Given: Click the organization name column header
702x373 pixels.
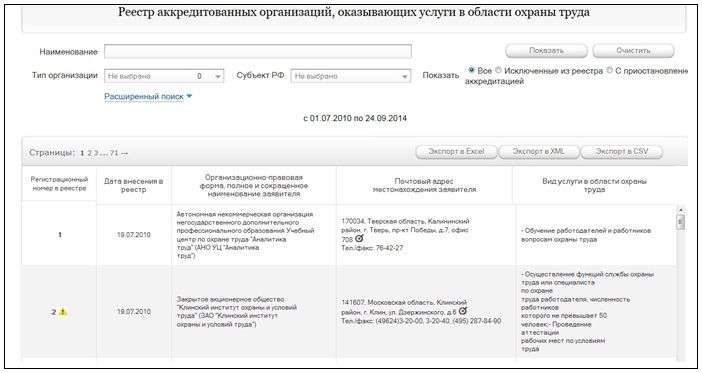Looking at the screenshot, I should tap(253, 185).
